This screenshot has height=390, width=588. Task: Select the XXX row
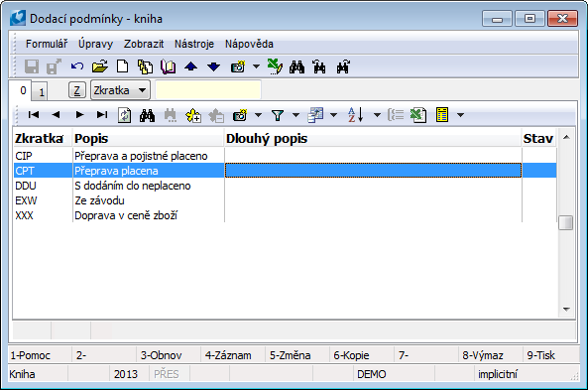[285, 215]
